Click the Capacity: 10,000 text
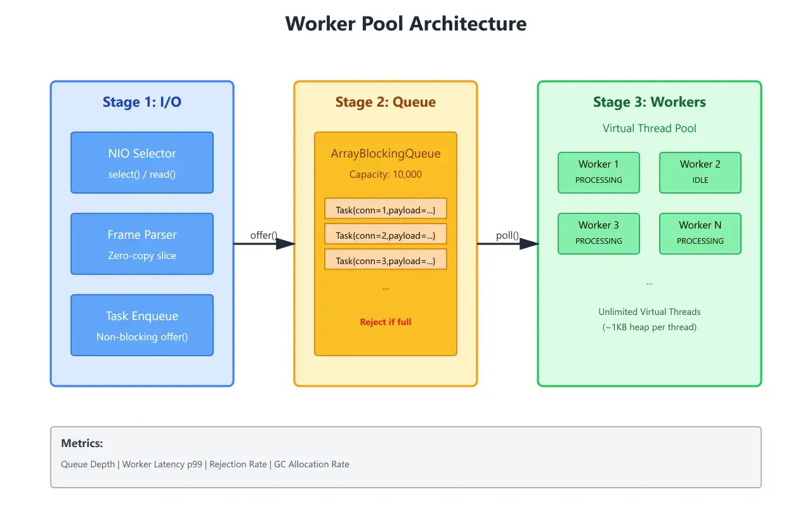Screen dimensions: 812x508 [386, 174]
